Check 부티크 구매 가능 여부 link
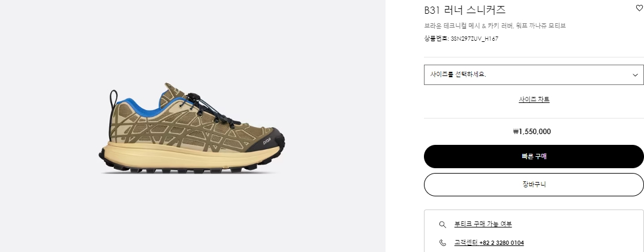 coord(483,224)
